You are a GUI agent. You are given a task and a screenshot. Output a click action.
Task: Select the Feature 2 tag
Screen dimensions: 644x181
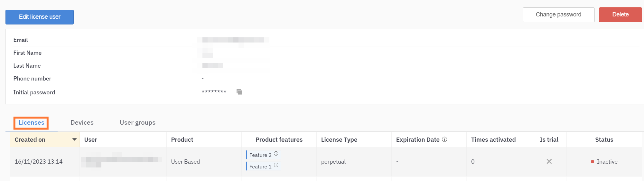[260, 155]
